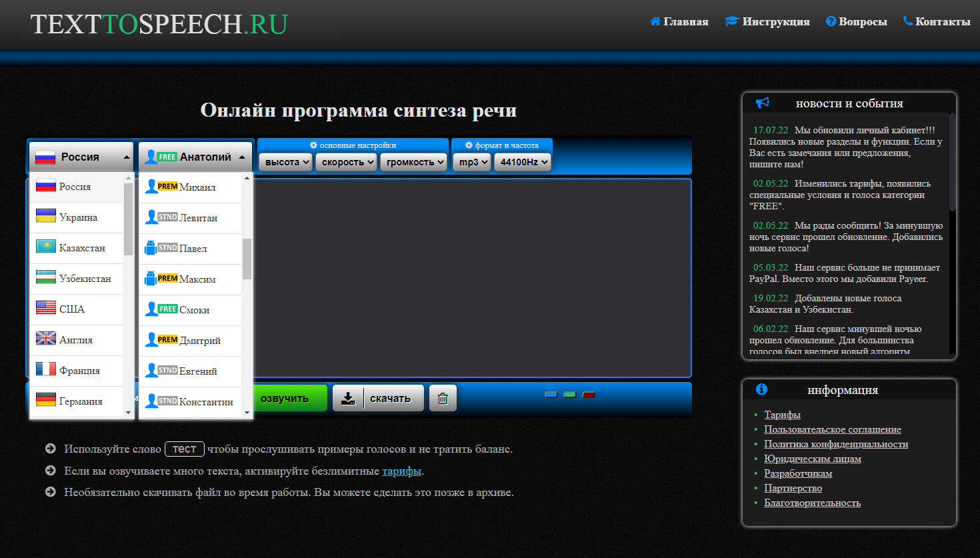Click the Android icon next to Максим
This screenshot has width=980, height=558.
(151, 279)
